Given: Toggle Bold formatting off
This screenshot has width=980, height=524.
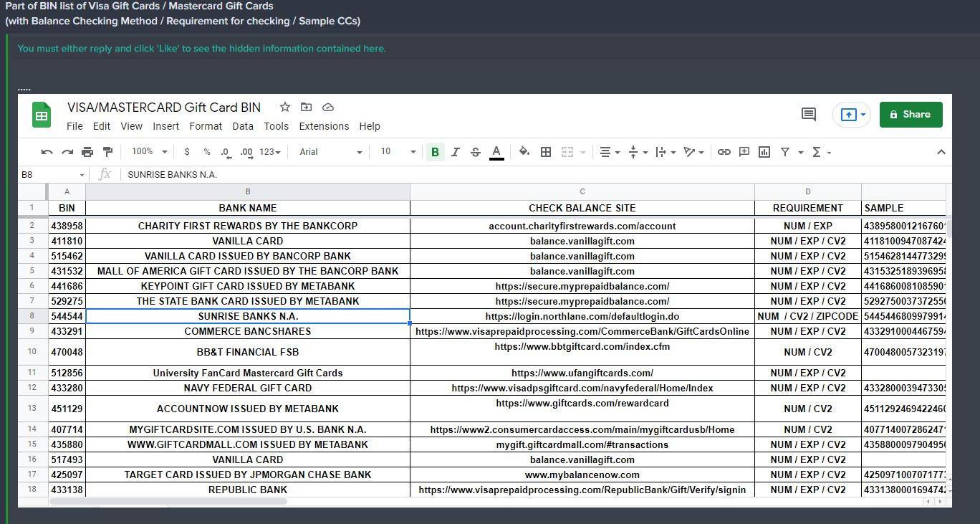Looking at the screenshot, I should click(x=435, y=152).
